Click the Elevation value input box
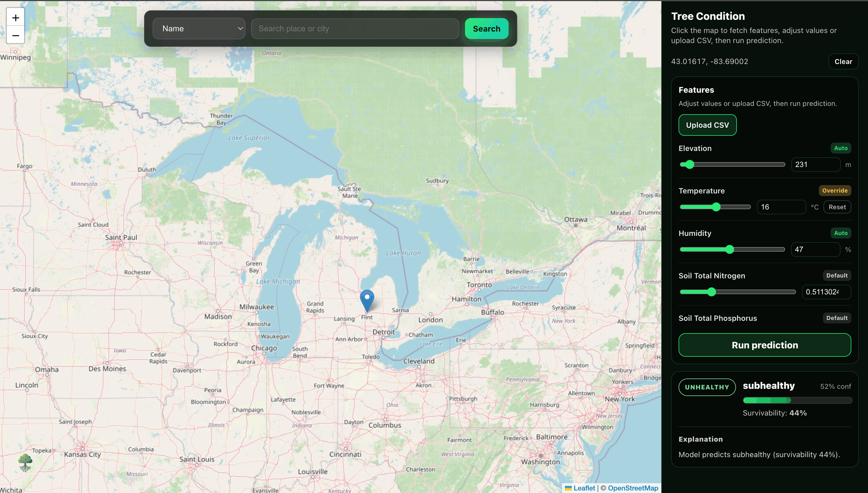868x493 pixels. coord(815,164)
